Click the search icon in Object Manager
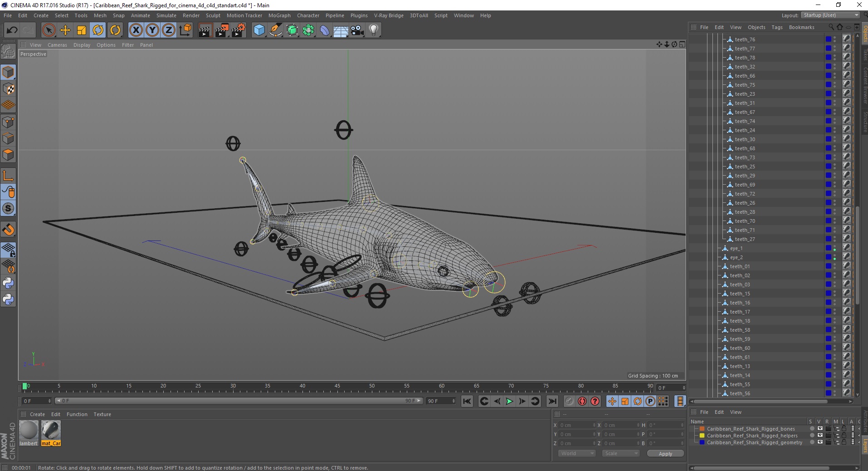This screenshot has height=471, width=868. [831, 27]
